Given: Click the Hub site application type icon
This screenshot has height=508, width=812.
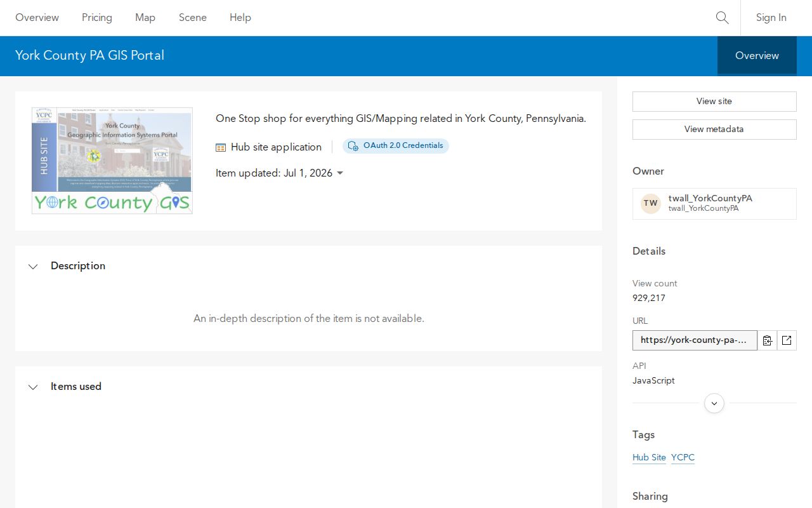Looking at the screenshot, I should (221, 147).
